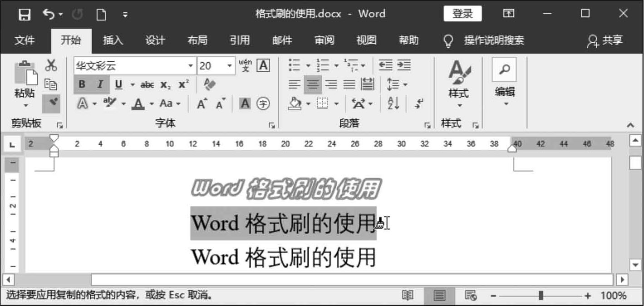
Task: Open the 编辑 editing group button
Action: 504,83
